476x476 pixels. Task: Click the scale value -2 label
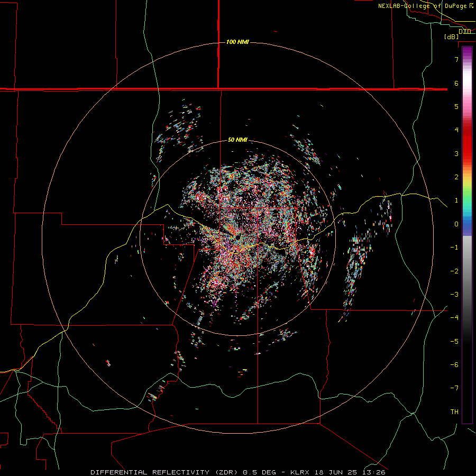click(x=454, y=271)
